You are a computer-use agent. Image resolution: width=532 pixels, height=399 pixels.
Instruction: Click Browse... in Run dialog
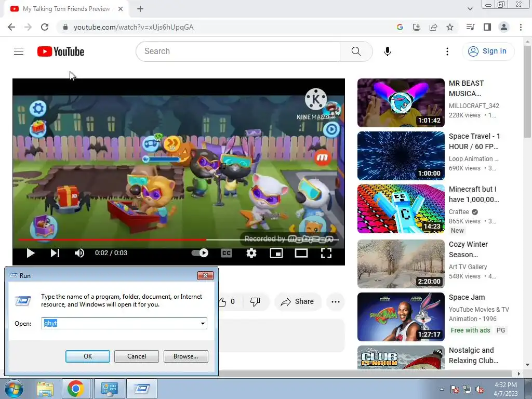tap(185, 356)
